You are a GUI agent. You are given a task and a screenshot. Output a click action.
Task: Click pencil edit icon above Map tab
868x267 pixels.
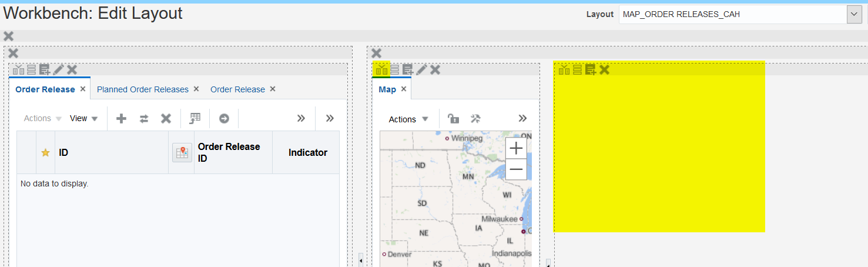[x=421, y=70]
